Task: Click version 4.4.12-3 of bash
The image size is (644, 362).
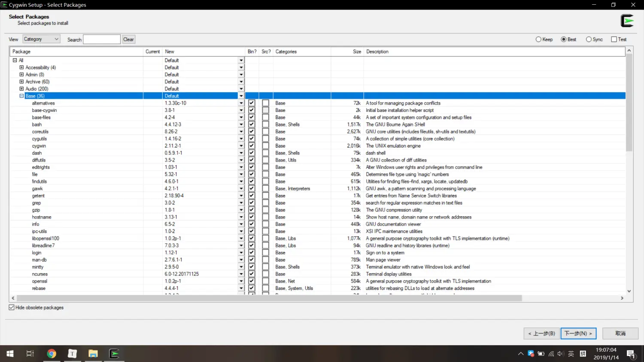Action: click(x=173, y=124)
